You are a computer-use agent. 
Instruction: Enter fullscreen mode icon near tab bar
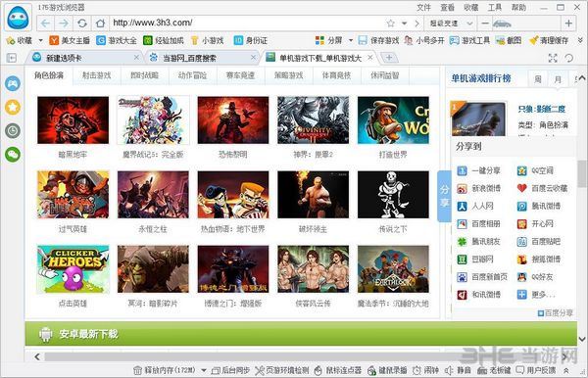[553, 58]
